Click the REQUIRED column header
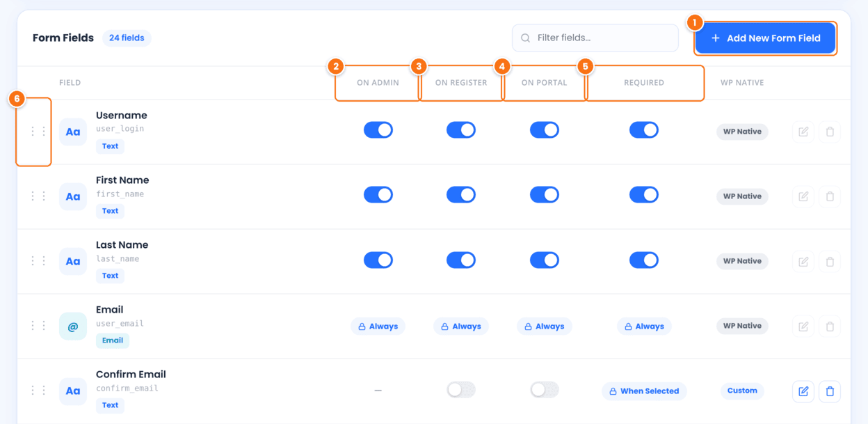This screenshot has height=424, width=868. [644, 83]
